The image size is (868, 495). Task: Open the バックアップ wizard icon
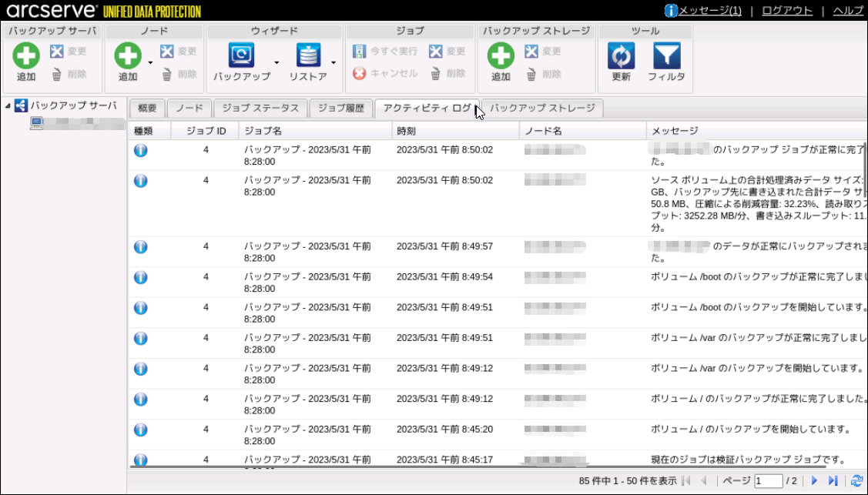click(x=241, y=56)
